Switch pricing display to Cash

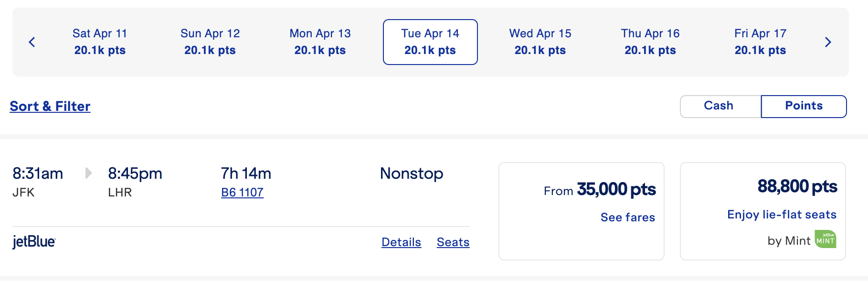(719, 106)
